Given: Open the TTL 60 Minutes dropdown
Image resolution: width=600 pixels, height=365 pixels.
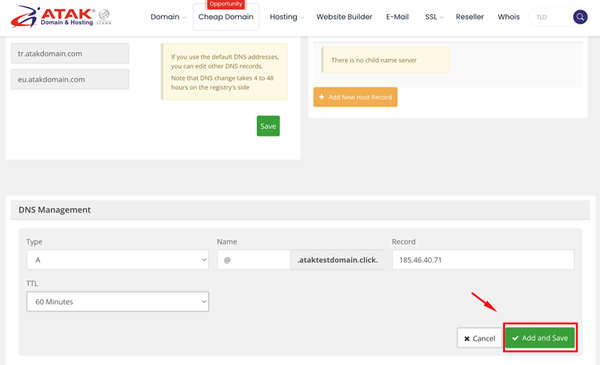Looking at the screenshot, I should click(x=117, y=301).
